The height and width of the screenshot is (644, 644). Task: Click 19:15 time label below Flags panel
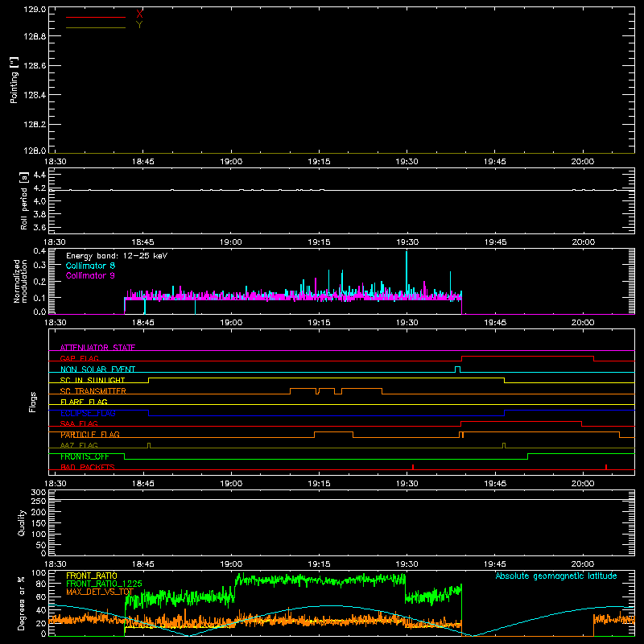[x=319, y=484]
